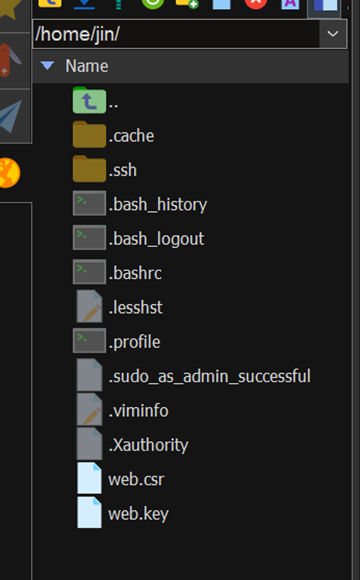This screenshot has height=580, width=360.
Task: Click the document icon beside web.key
Action: coord(89,512)
